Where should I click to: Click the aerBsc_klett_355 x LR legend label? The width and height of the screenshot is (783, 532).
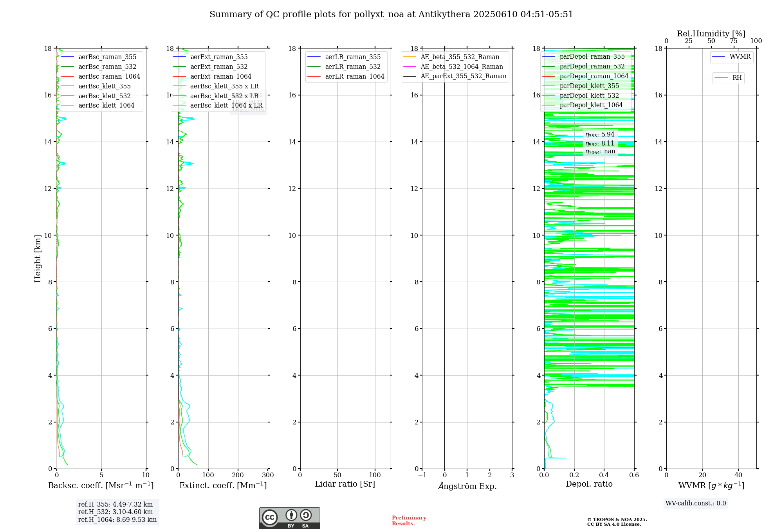(224, 86)
